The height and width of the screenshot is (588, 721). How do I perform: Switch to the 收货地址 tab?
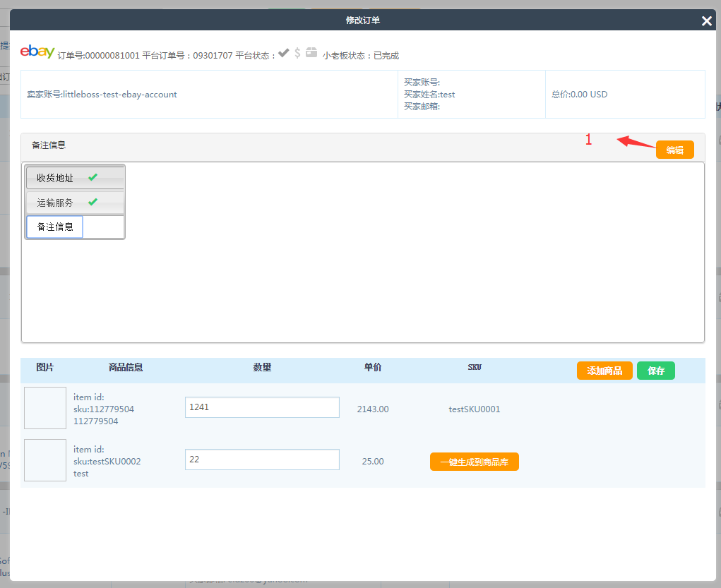(x=55, y=178)
